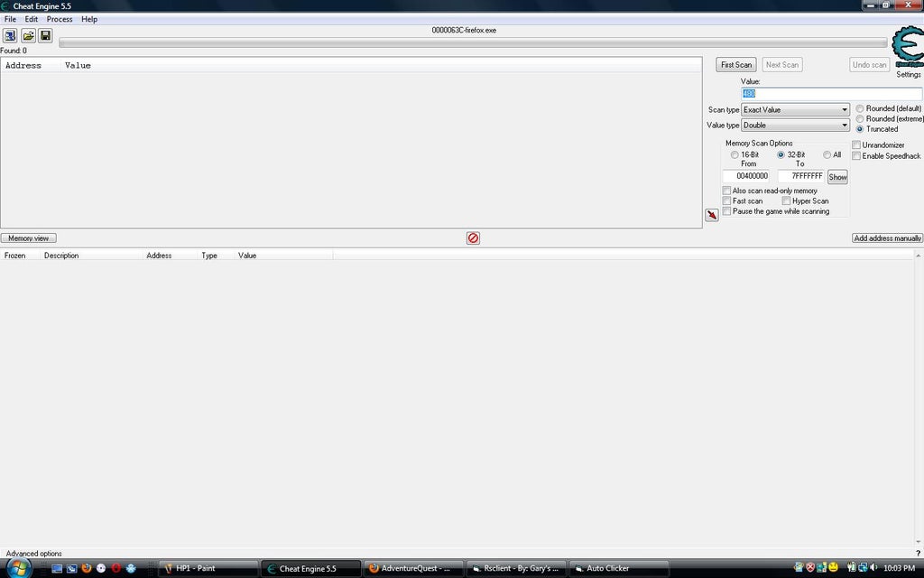Enable the Speedhack checkbox

click(x=856, y=154)
